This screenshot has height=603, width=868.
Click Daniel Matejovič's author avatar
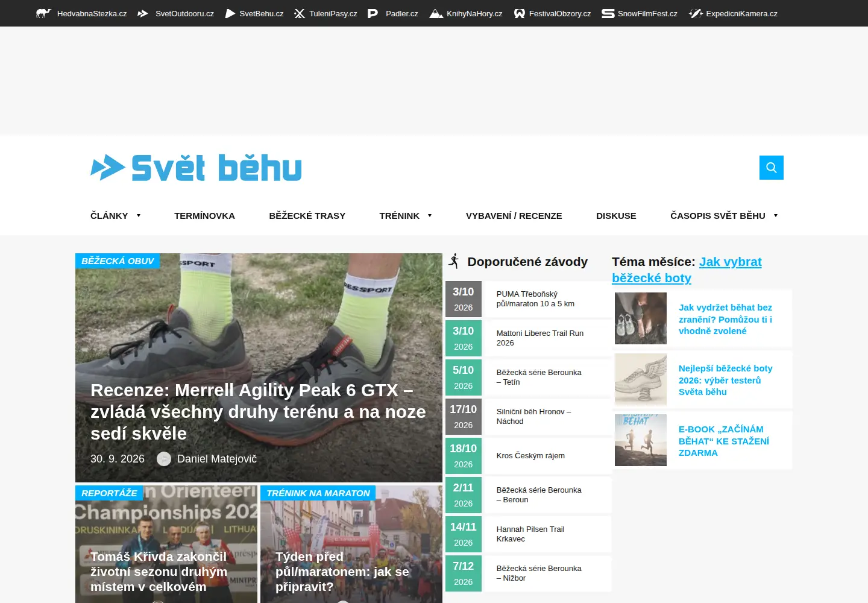click(x=164, y=459)
